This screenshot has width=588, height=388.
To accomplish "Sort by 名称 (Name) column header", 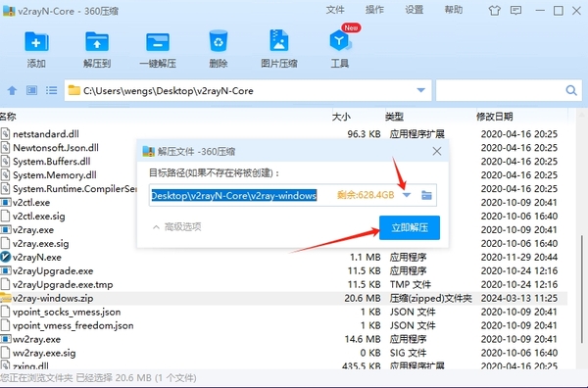I will (8, 117).
